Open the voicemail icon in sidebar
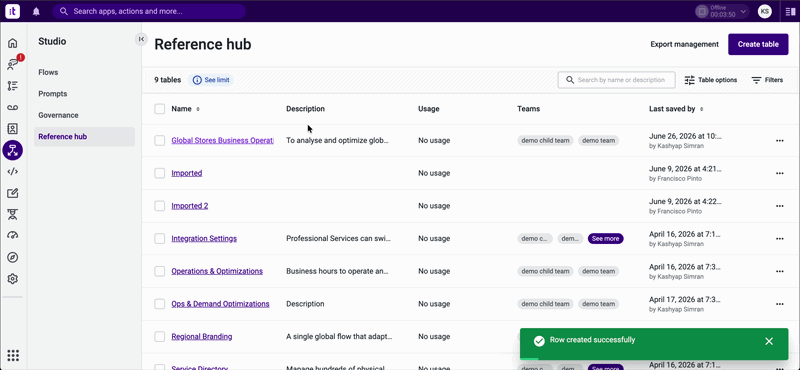Viewport: 800px width, 370px height. pyautogui.click(x=13, y=107)
